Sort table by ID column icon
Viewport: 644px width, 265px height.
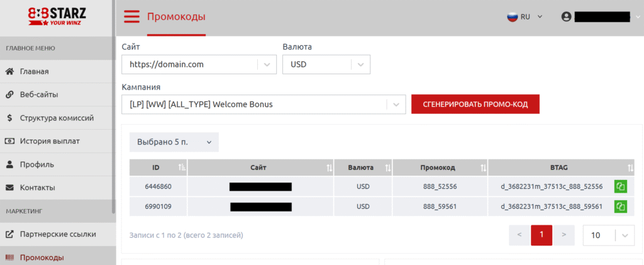pos(182,167)
